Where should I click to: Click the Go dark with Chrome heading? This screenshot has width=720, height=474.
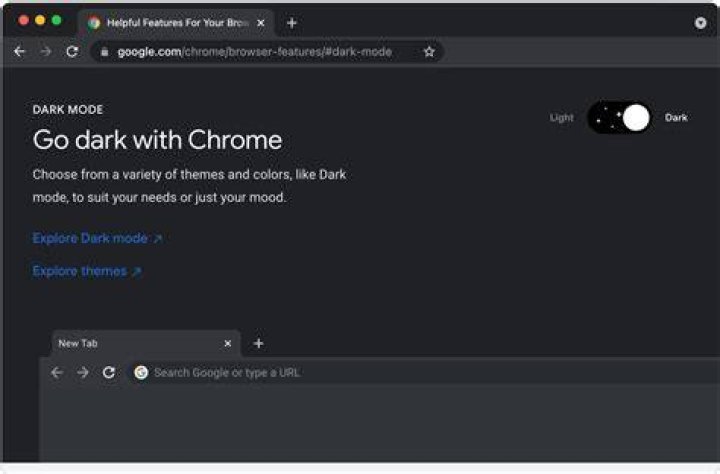pos(157,140)
